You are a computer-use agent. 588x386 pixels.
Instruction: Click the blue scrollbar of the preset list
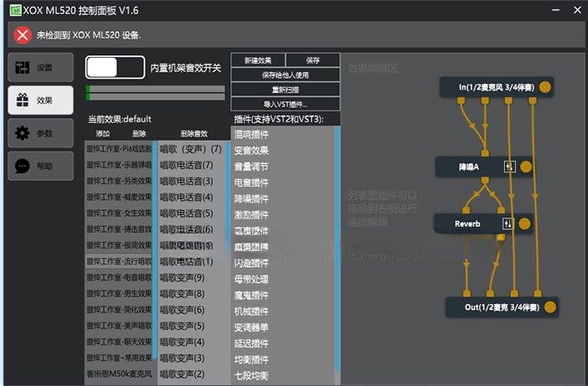[154, 250]
